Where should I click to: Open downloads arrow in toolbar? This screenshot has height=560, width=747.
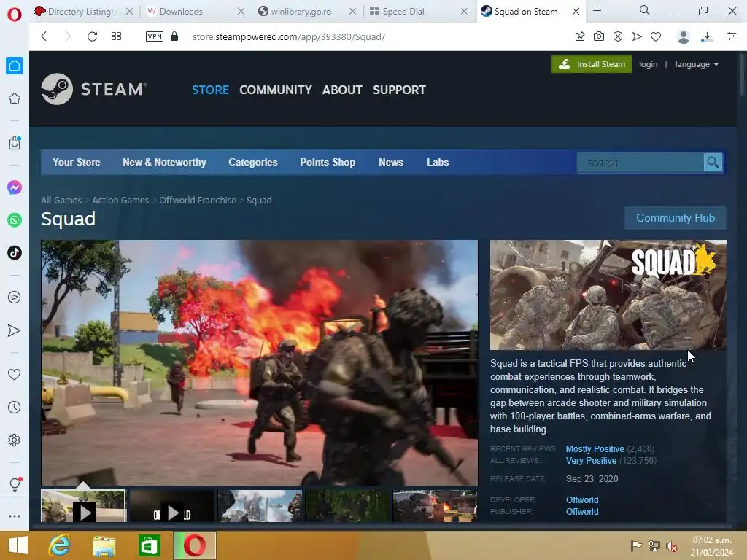point(707,36)
